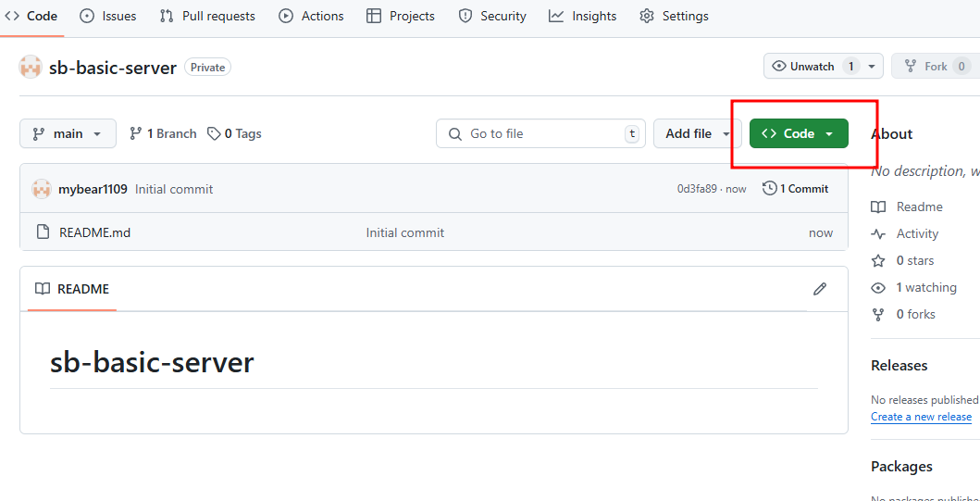
Task: Focus the Go to file search field
Action: pyautogui.click(x=540, y=133)
